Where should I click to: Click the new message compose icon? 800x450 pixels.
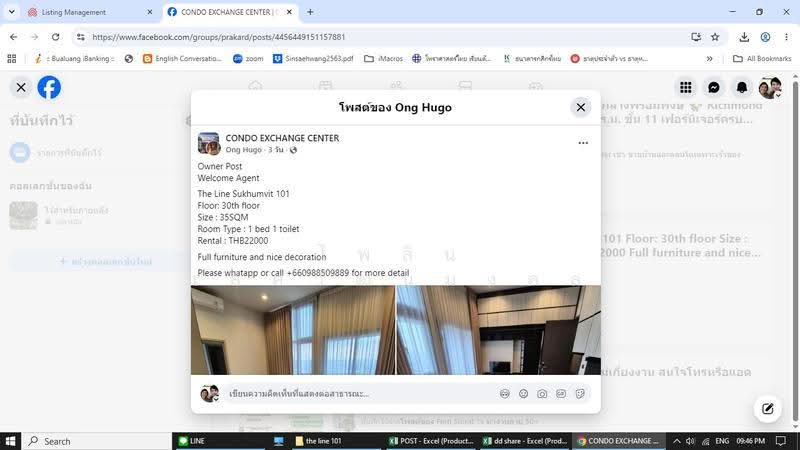(768, 409)
